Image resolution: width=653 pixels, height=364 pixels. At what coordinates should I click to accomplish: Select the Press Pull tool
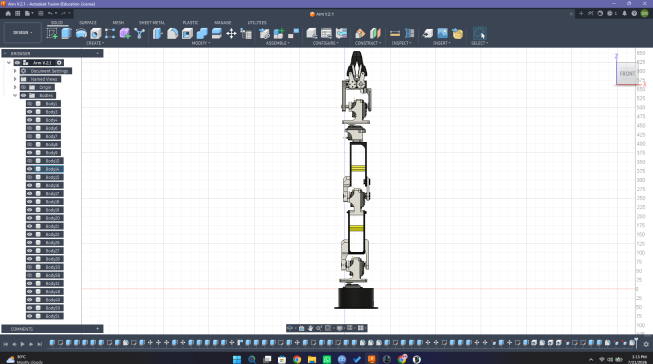(x=157, y=33)
